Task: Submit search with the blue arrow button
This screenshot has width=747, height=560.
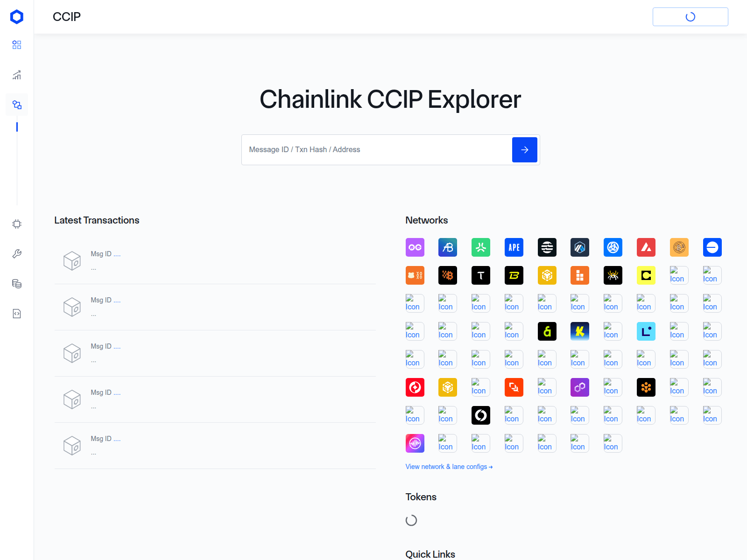Action: coord(525,150)
